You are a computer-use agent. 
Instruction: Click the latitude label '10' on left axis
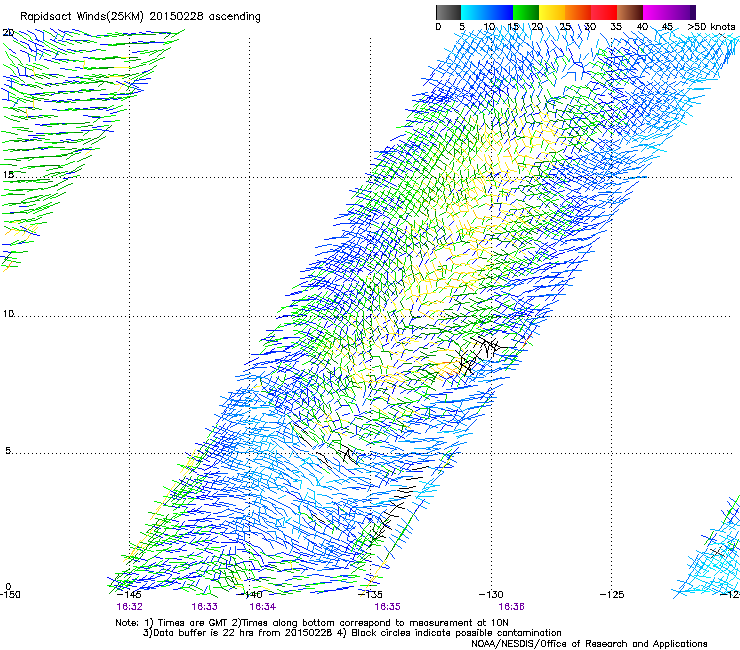click(x=8, y=313)
